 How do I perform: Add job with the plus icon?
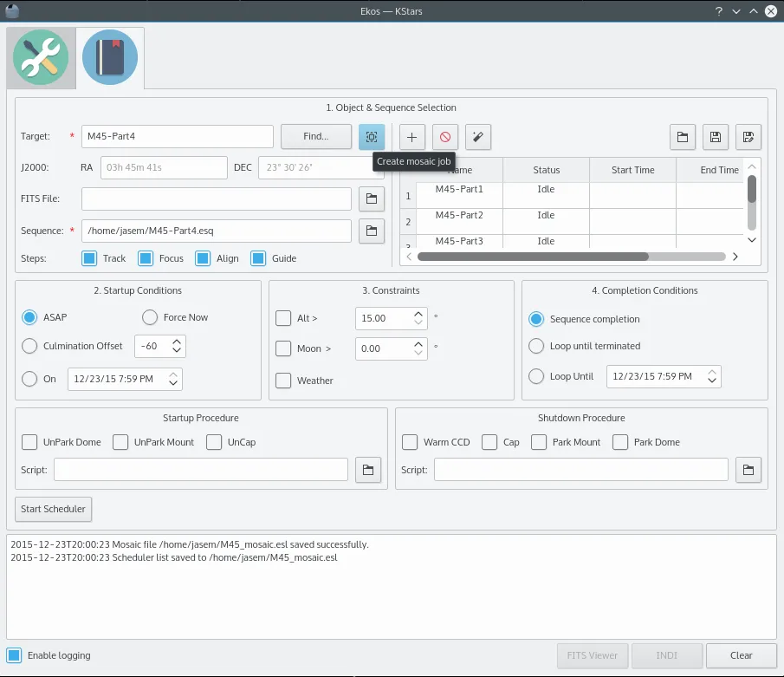point(412,137)
